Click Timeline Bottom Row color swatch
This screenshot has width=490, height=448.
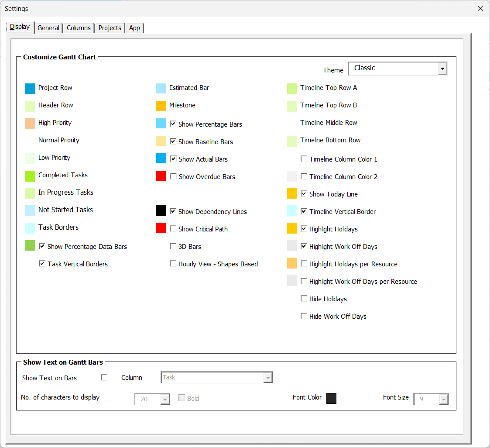292,141
